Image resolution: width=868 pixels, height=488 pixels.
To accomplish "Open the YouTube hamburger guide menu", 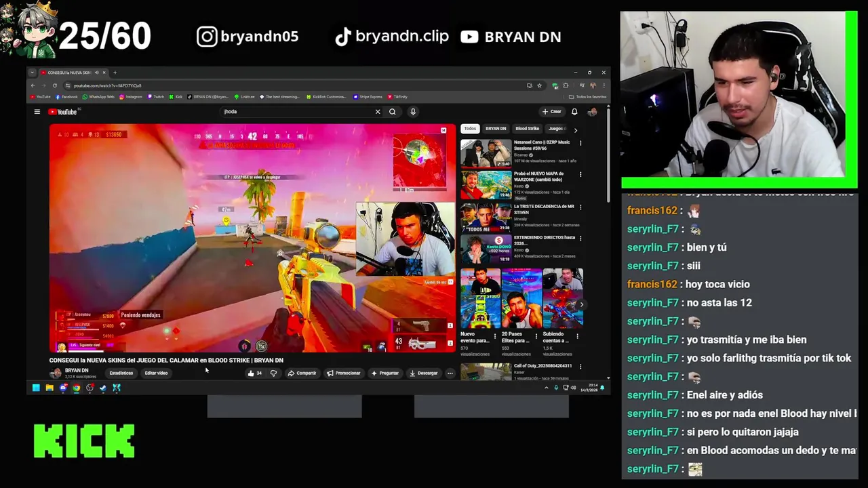I will pyautogui.click(x=37, y=112).
